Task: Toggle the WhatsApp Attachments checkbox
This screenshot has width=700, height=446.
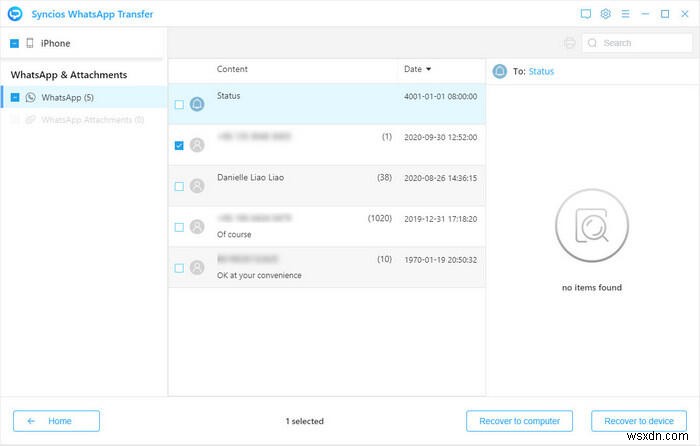Action: pos(15,120)
